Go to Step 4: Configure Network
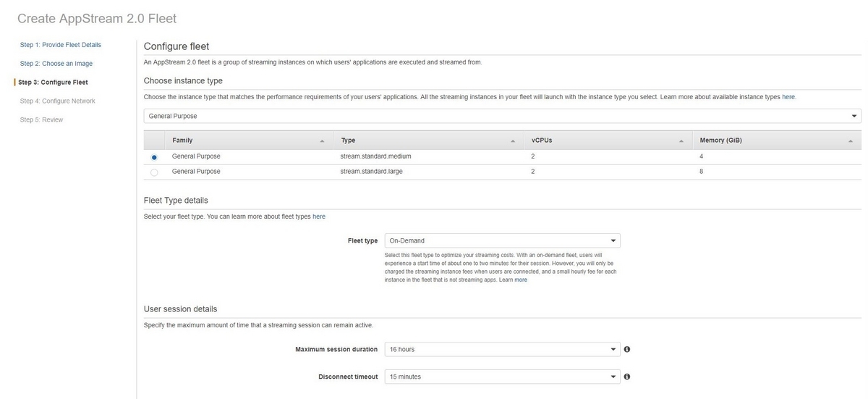The width and height of the screenshot is (868, 399). pyautogui.click(x=58, y=101)
